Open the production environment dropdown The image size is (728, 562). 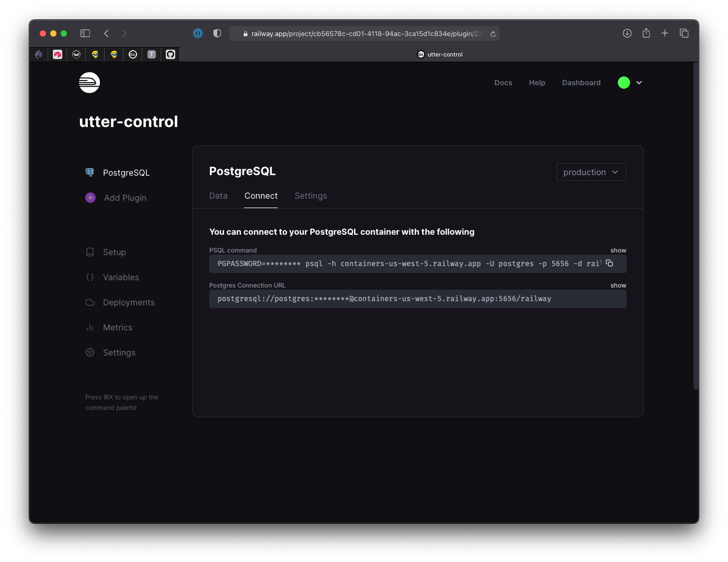(x=591, y=172)
